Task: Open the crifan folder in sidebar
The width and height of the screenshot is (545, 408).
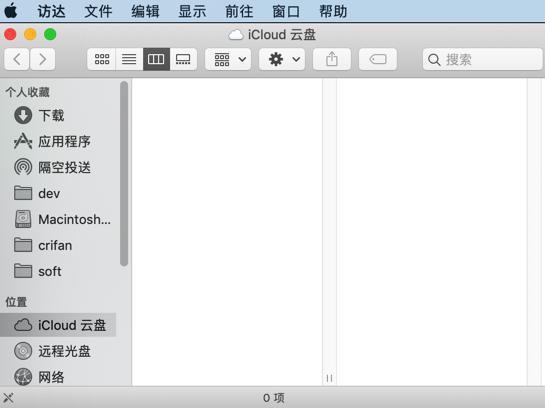Action: pos(58,245)
